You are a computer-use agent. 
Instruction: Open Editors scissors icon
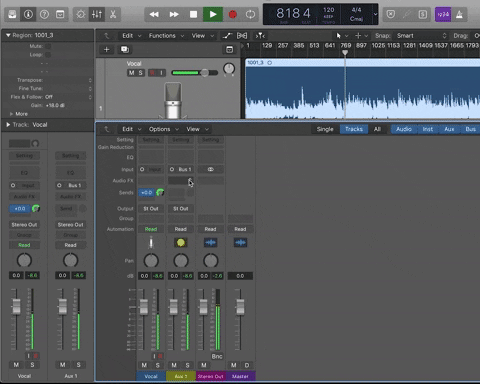click(x=113, y=14)
